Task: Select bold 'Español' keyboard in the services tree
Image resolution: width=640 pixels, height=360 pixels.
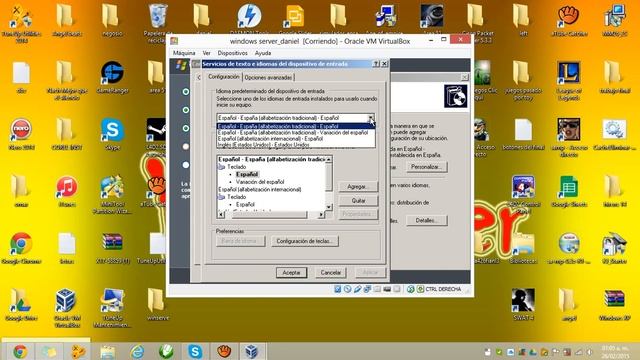Action: pyautogui.click(x=247, y=174)
